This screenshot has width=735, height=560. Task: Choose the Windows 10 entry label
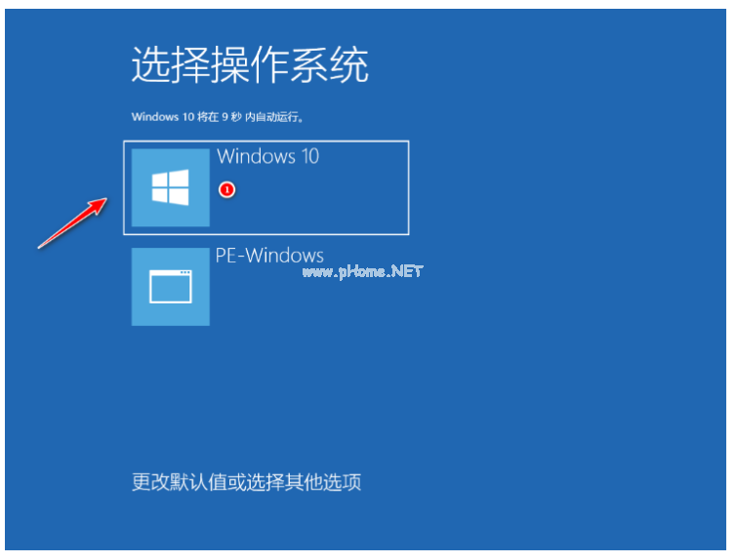pyautogui.click(x=268, y=156)
